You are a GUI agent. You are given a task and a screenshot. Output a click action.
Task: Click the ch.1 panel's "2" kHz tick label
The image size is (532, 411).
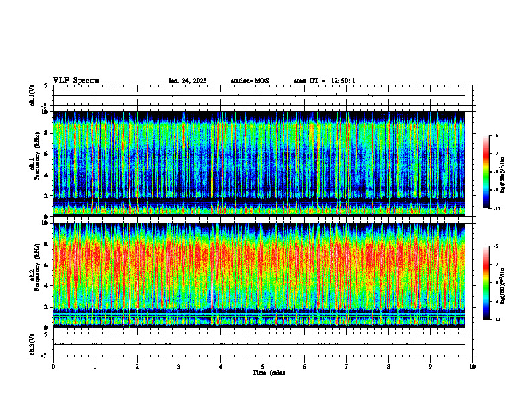[47, 196]
